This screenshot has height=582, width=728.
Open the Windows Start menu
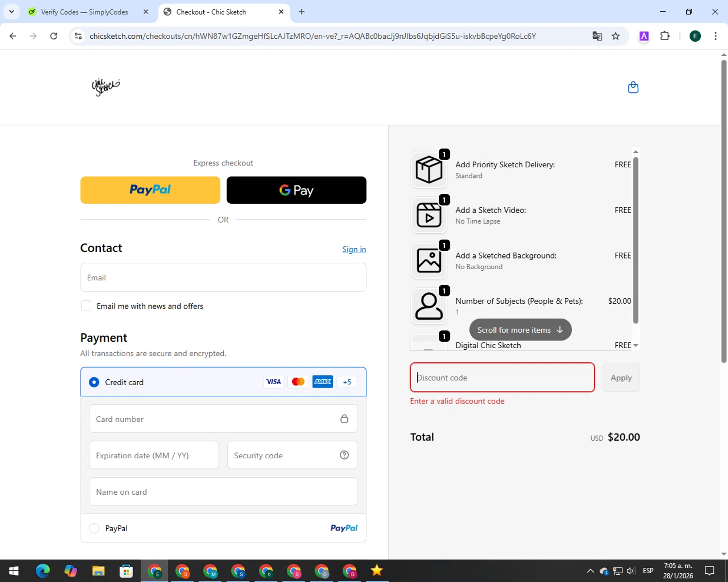coord(14,571)
